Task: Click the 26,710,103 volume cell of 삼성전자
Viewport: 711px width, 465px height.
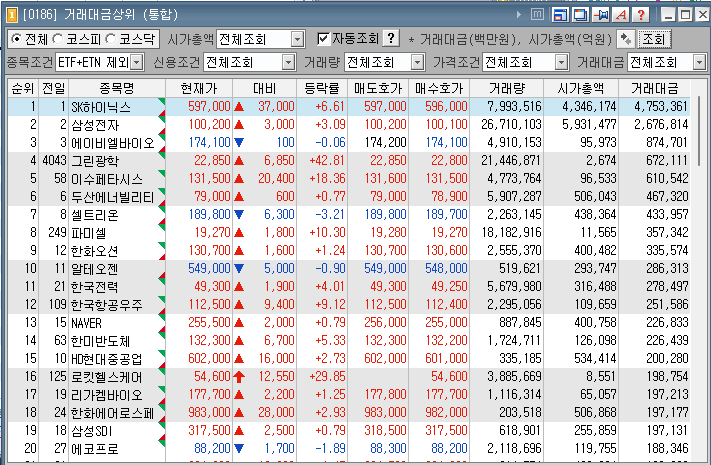Action: [511, 125]
